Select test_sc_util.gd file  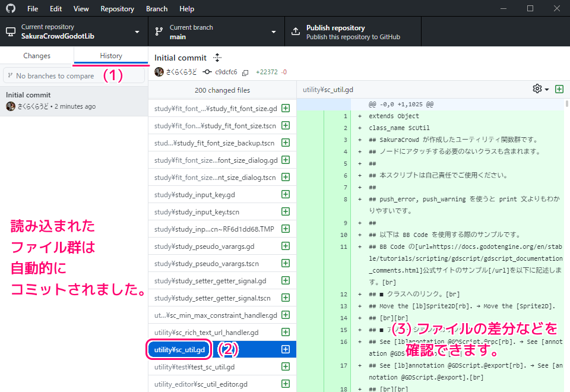222,366
